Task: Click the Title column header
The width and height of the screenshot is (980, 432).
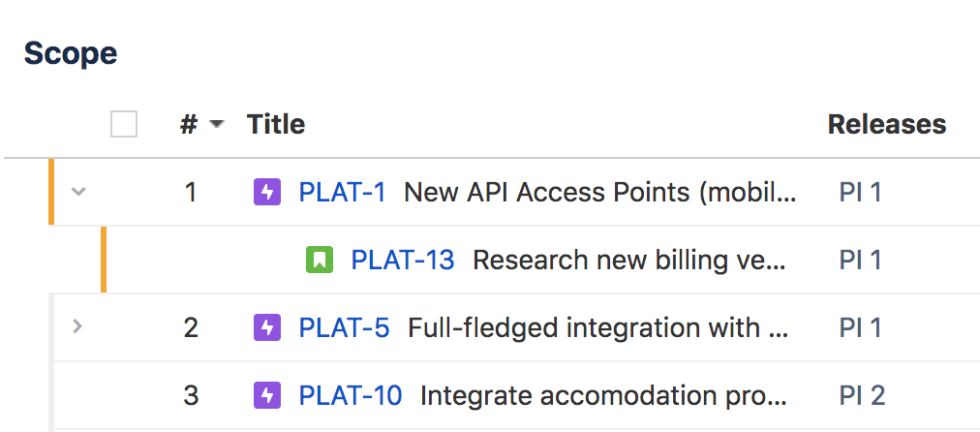Action: pos(276,124)
